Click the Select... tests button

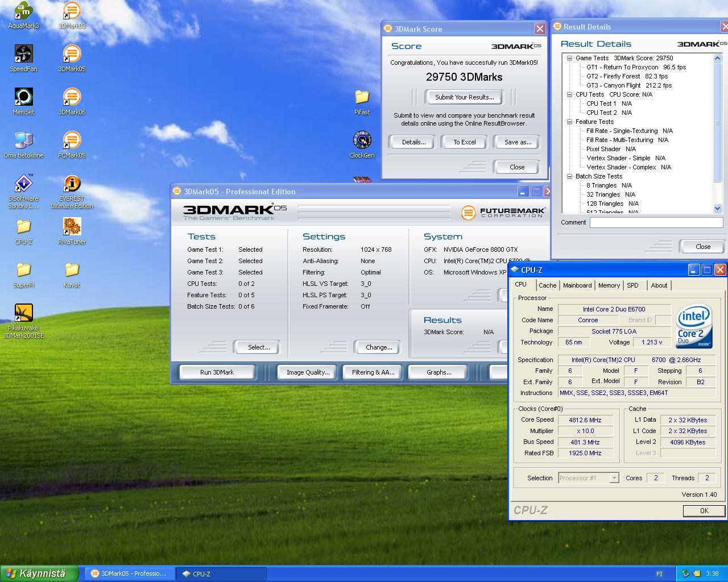[259, 347]
